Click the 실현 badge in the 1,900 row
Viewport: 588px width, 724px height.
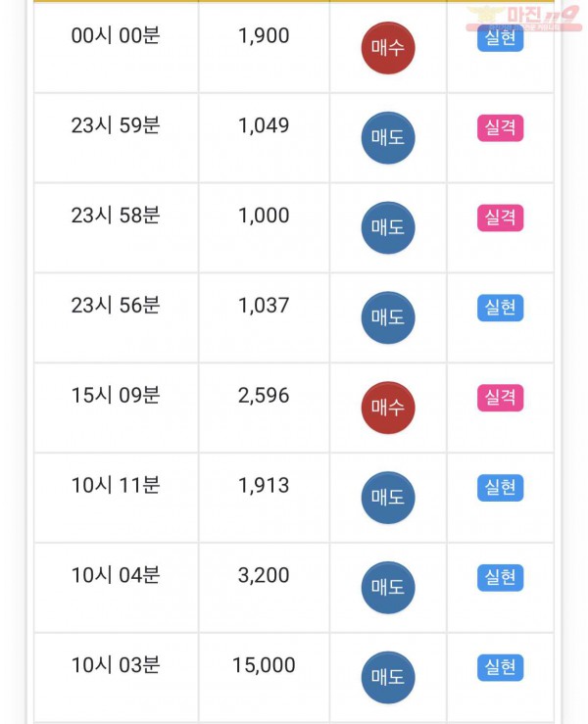point(500,39)
